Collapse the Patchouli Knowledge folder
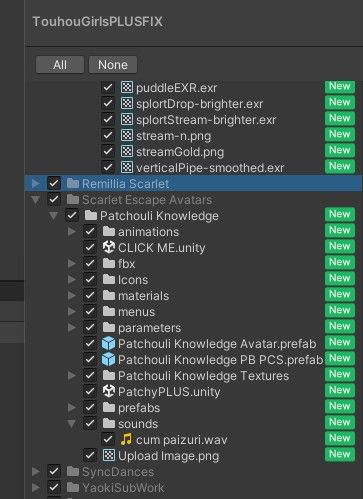The image size is (363, 499). 53,216
